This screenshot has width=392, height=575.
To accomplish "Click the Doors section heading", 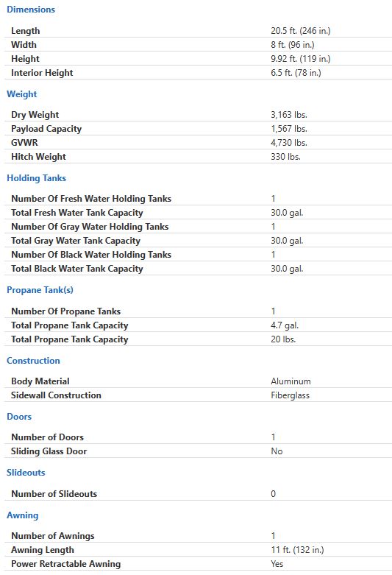I will tap(19, 417).
